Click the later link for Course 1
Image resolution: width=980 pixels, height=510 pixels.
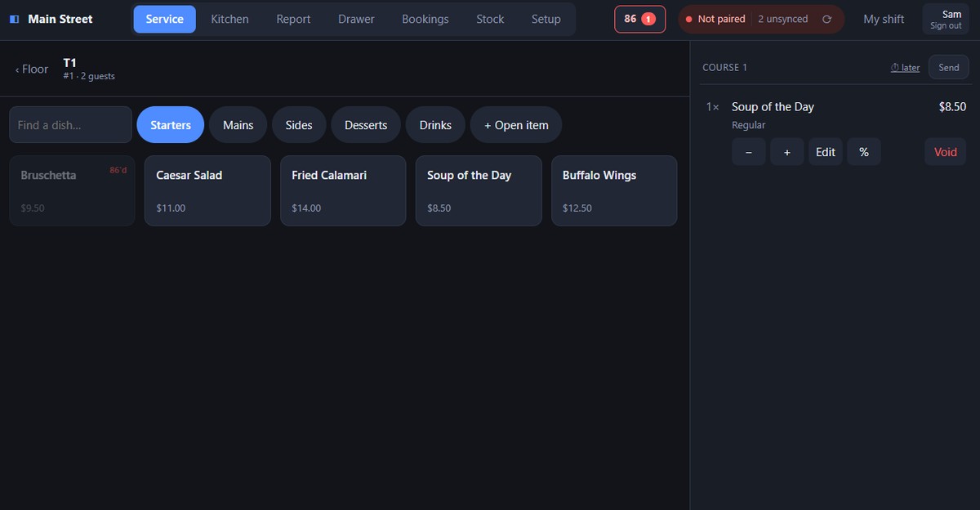(905, 68)
